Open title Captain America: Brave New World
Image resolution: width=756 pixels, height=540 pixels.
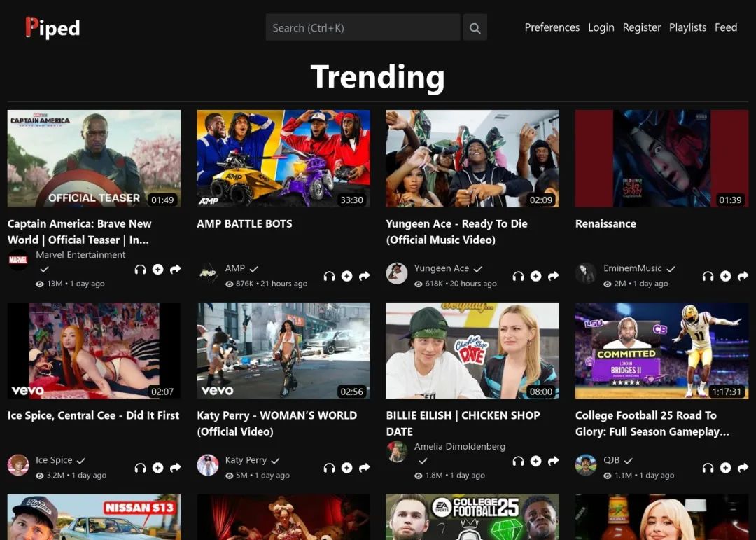(80, 232)
